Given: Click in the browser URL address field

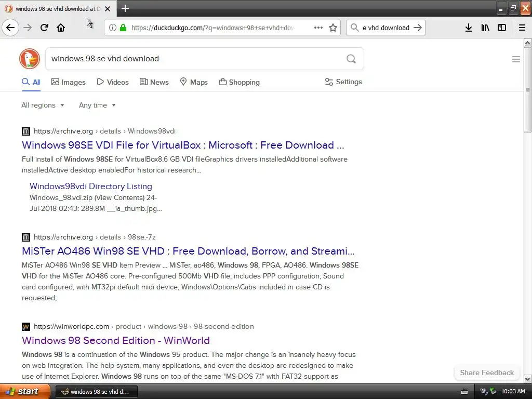Looking at the screenshot, I should (x=212, y=28).
